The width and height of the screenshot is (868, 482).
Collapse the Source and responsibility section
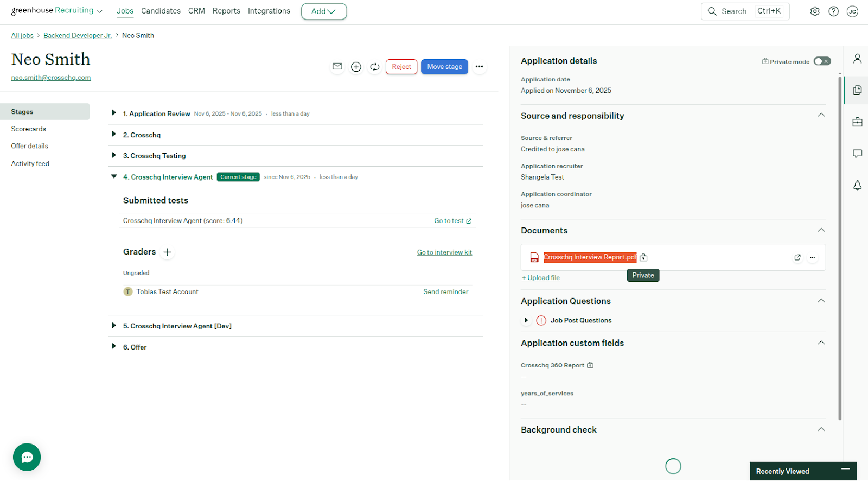pyautogui.click(x=821, y=115)
